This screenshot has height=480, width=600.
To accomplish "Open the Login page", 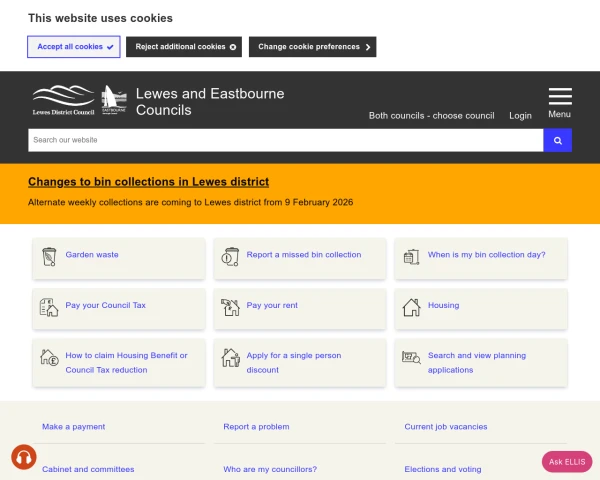I will [x=520, y=116].
